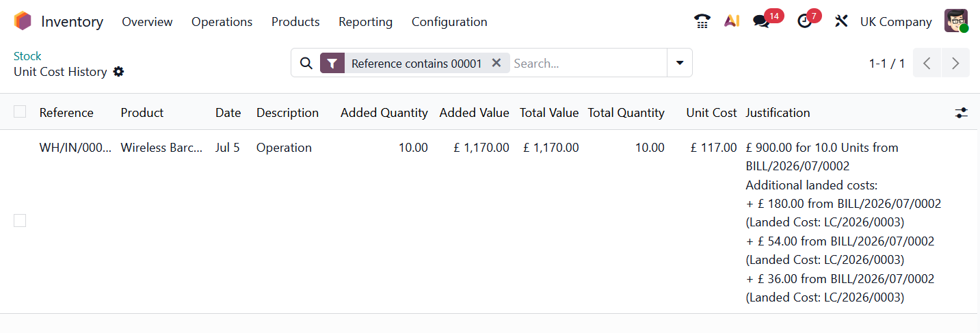The width and height of the screenshot is (980, 333).
Task: Open the debug tools wrench icon
Action: pos(841,21)
